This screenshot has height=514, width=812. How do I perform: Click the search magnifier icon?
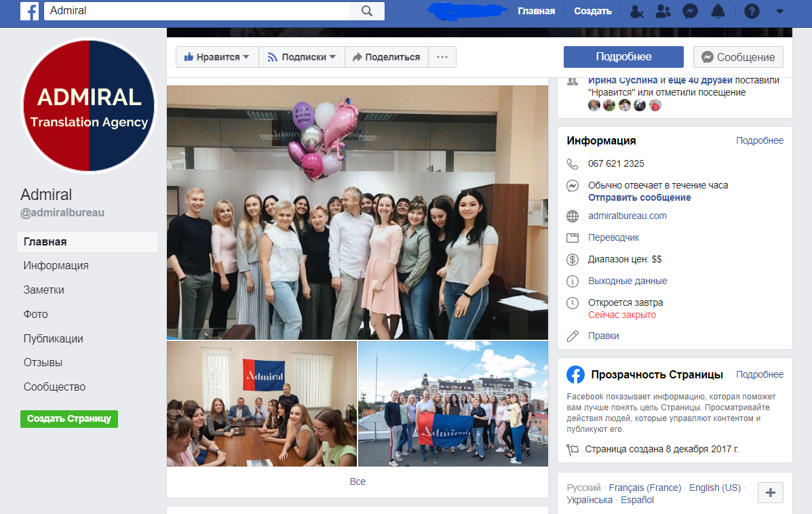[367, 11]
